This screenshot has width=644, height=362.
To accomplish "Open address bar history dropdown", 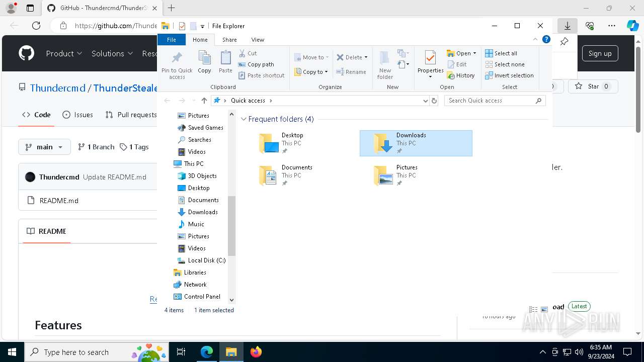I will tap(426, 101).
